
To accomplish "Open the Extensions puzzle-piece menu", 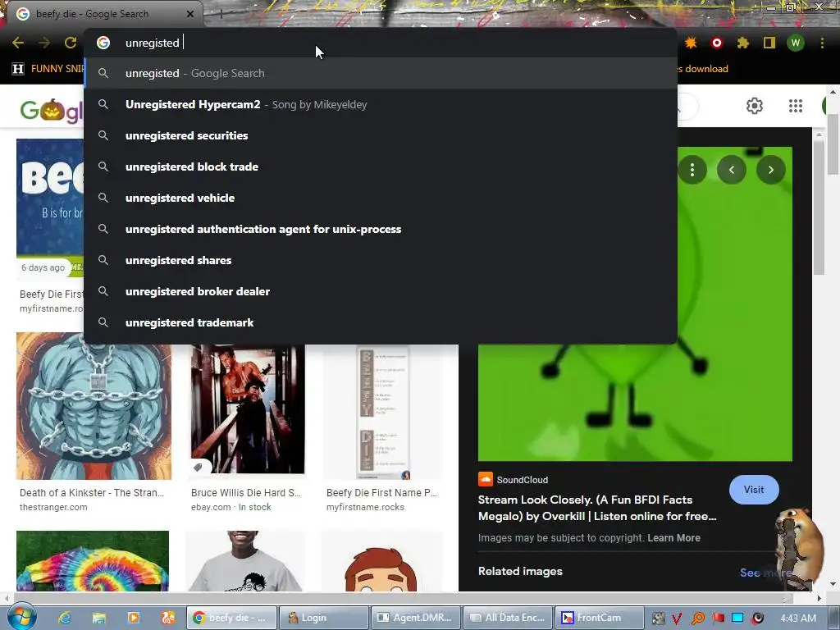I will (x=743, y=43).
